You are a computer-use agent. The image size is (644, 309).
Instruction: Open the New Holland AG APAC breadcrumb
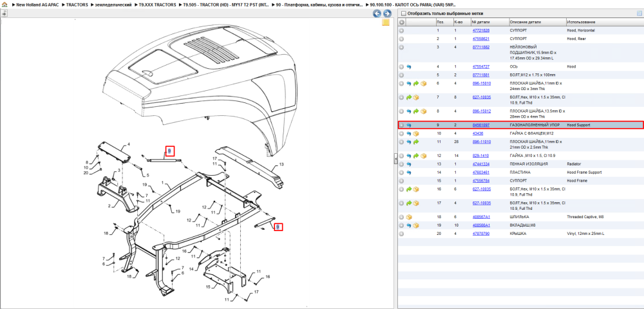point(37,5)
